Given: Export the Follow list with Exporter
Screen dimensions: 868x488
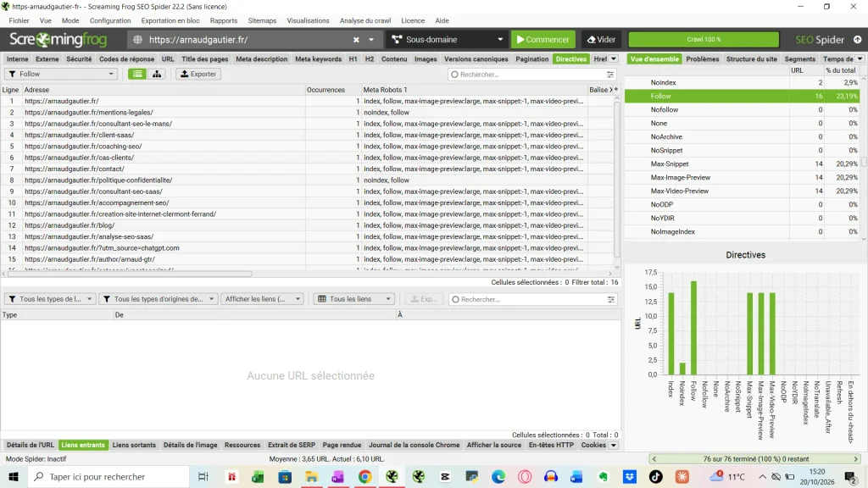Looking at the screenshot, I should (198, 75).
